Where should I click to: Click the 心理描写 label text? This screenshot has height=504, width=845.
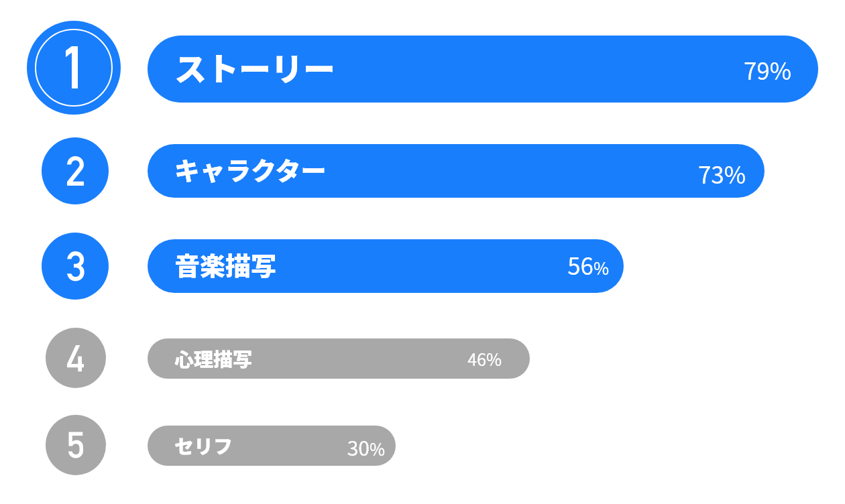[213, 360]
